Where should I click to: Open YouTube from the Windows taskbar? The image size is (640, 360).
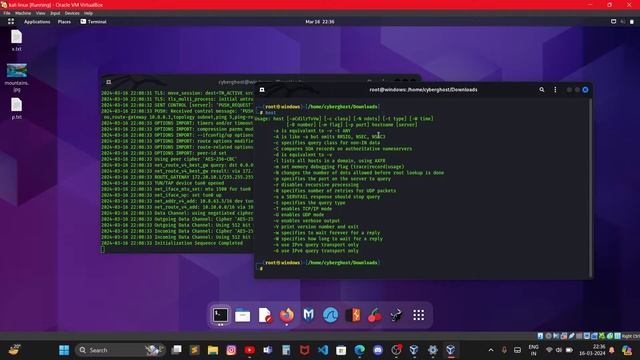(x=249, y=350)
